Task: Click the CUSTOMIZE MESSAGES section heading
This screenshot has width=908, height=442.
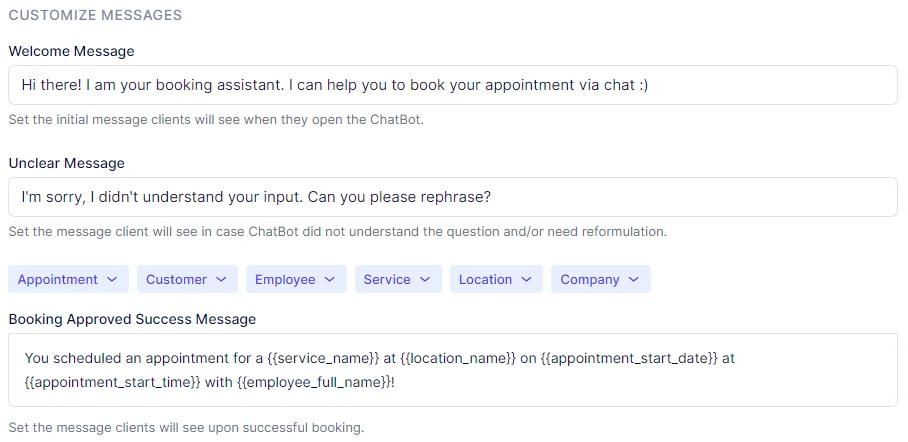Action: click(x=95, y=16)
